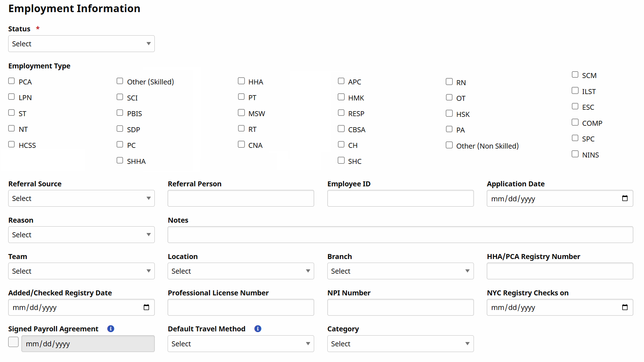This screenshot has height=362, width=644.
Task: Check the NINS employment type option
Action: [x=575, y=154]
